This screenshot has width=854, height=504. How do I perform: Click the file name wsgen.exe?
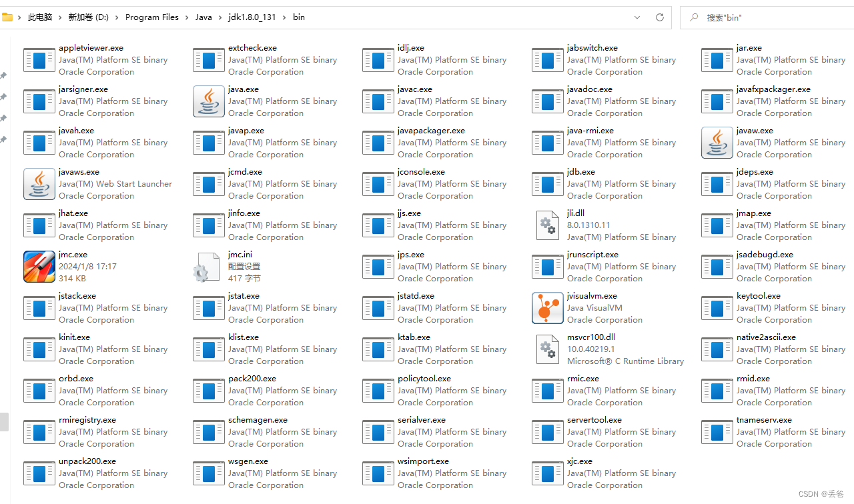248,461
